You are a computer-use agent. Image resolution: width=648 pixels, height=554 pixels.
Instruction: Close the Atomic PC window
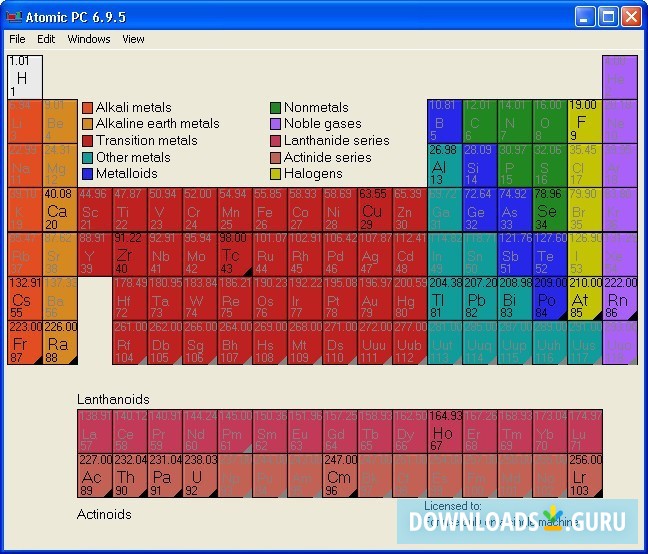point(631,17)
